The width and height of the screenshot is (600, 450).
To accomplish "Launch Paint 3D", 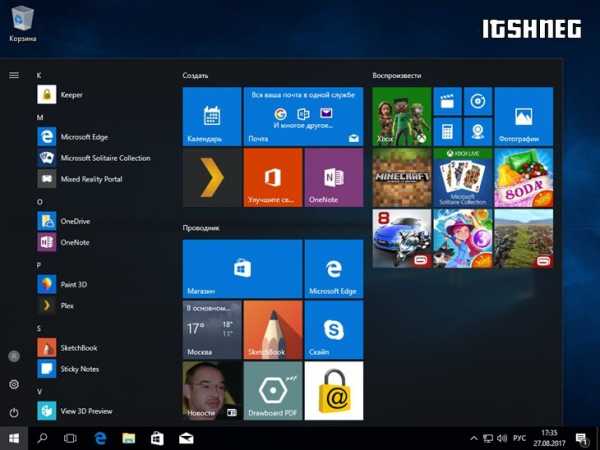I will coord(62,284).
